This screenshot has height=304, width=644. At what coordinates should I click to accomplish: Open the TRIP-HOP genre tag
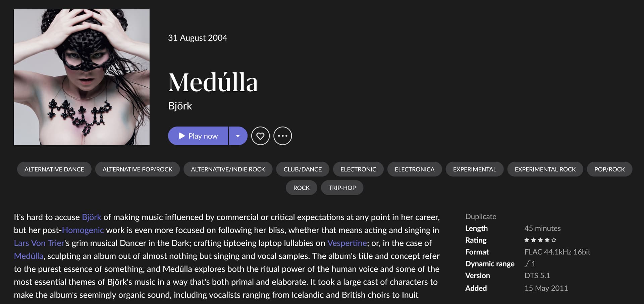coord(342,188)
